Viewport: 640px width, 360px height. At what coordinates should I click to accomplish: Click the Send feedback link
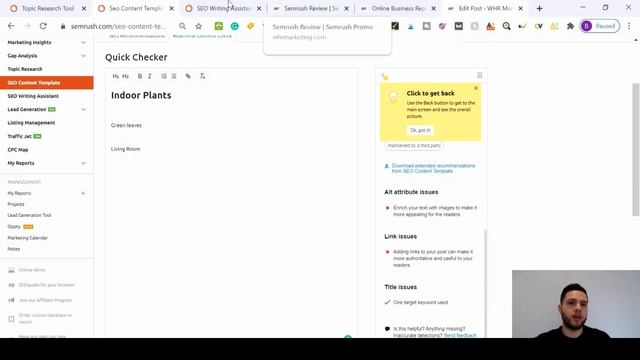460,335
